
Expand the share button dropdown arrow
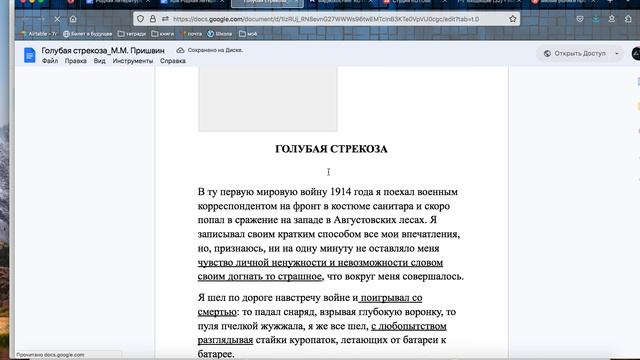(617, 53)
